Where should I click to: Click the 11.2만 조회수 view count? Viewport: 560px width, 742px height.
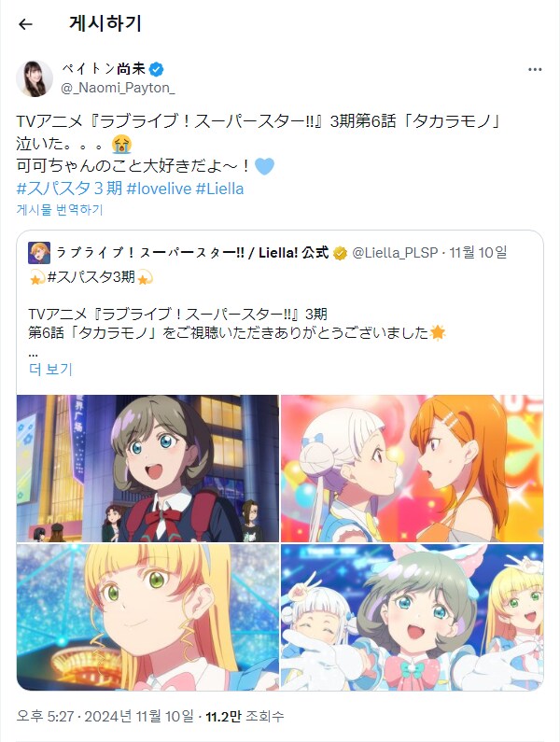coord(245,716)
